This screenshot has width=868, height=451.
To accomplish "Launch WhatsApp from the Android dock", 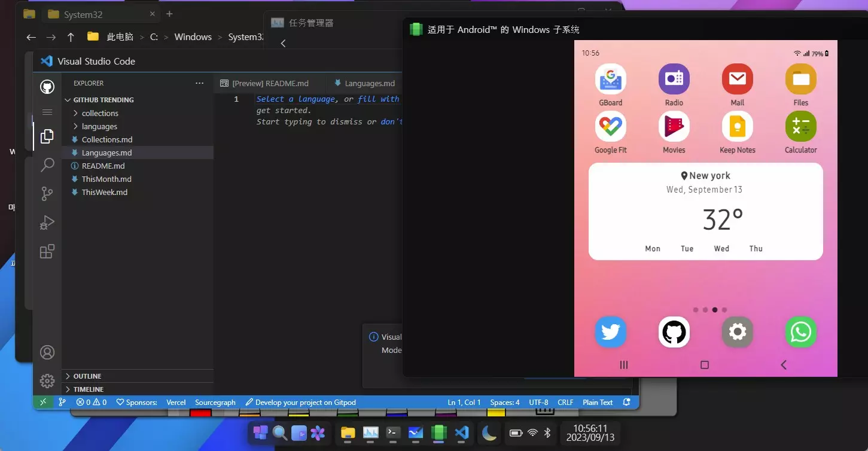I will (x=801, y=332).
